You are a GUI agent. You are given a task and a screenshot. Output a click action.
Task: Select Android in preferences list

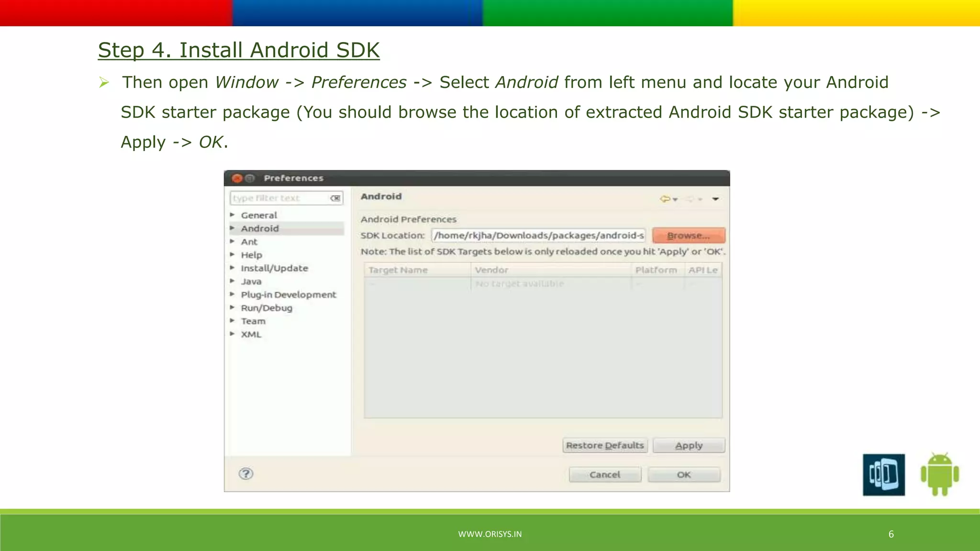tap(260, 229)
